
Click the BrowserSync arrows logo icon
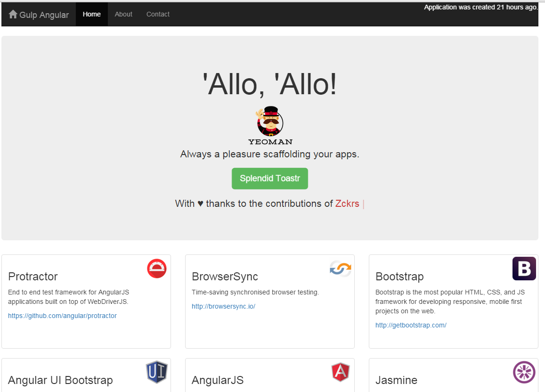click(x=340, y=269)
